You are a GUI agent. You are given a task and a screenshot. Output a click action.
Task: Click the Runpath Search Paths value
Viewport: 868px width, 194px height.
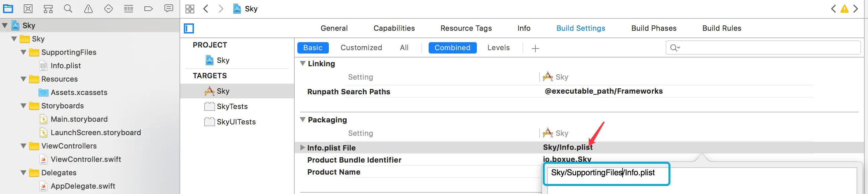[x=603, y=91]
